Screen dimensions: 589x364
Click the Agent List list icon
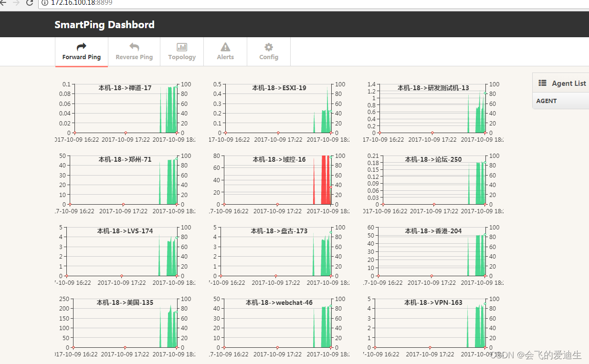pos(542,83)
